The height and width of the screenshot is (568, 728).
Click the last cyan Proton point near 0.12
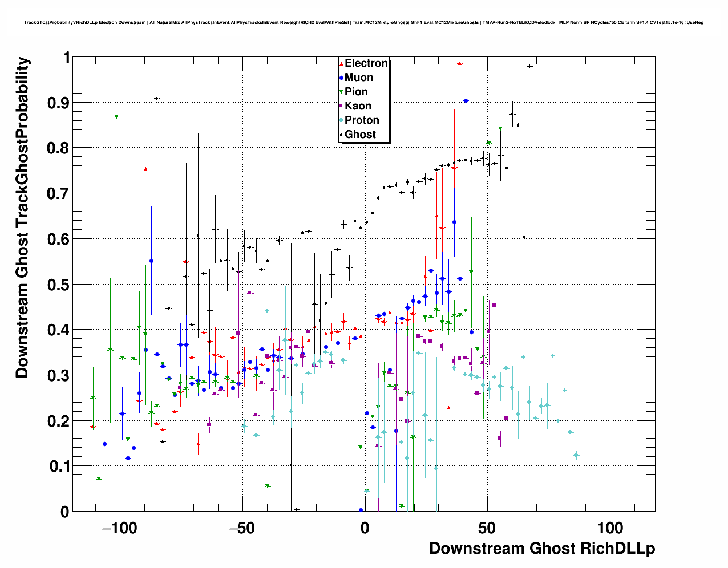click(576, 455)
